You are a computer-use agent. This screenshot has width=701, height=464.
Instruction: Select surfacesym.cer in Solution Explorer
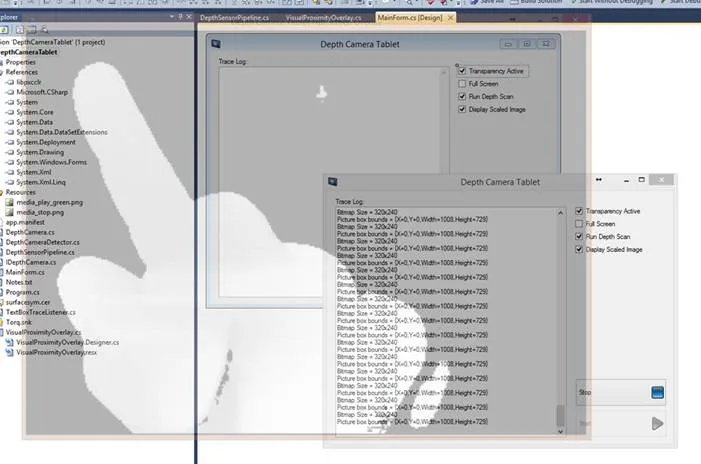(x=28, y=302)
